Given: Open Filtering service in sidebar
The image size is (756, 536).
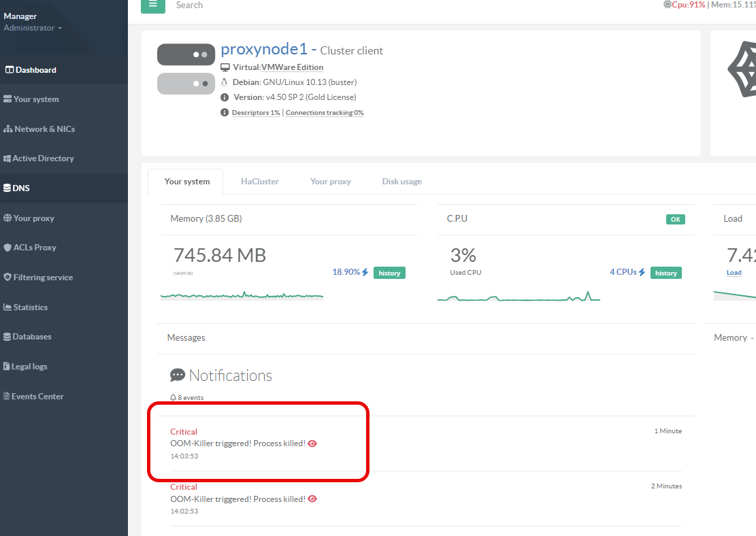Looking at the screenshot, I should (38, 278).
